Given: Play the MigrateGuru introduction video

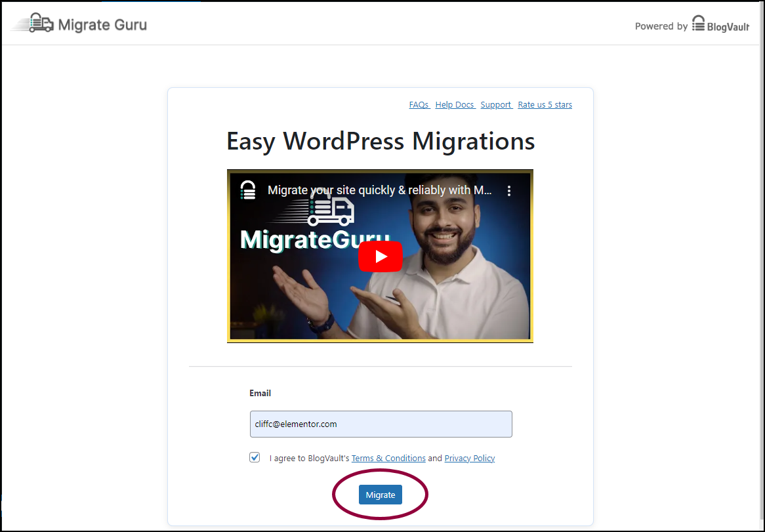Looking at the screenshot, I should (x=381, y=256).
